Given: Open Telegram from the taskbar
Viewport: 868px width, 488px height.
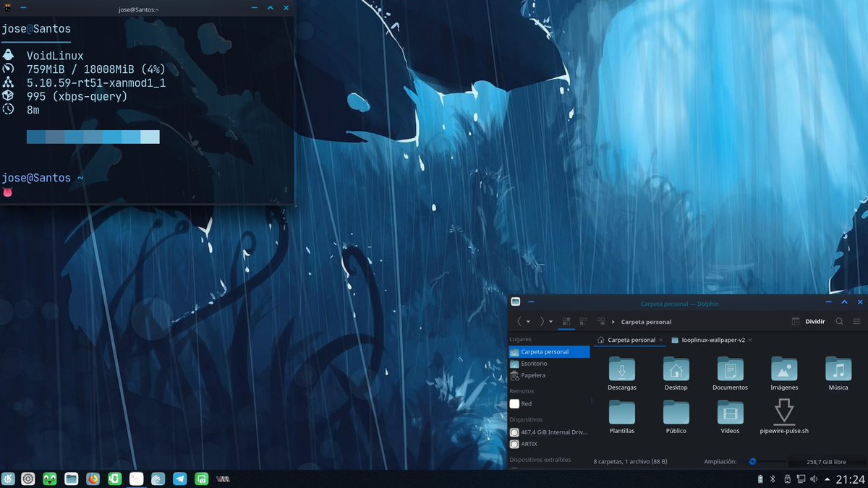Looking at the screenshot, I should click(180, 479).
